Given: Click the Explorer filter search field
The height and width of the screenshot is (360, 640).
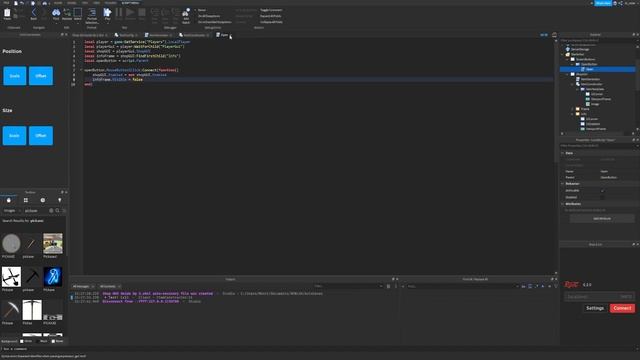Looking at the screenshot, I should [x=598, y=40].
